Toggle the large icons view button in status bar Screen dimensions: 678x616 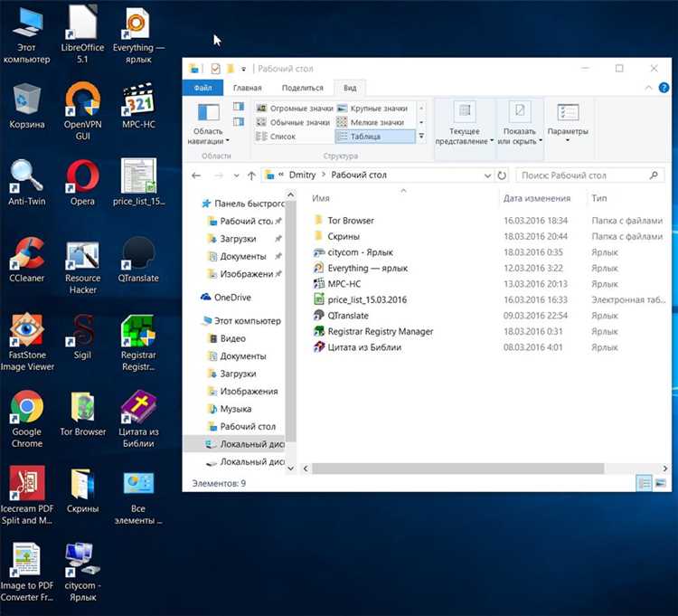(x=660, y=483)
